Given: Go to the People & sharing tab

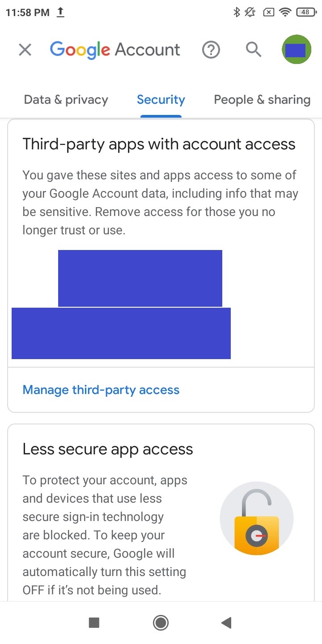Looking at the screenshot, I should point(262,100).
